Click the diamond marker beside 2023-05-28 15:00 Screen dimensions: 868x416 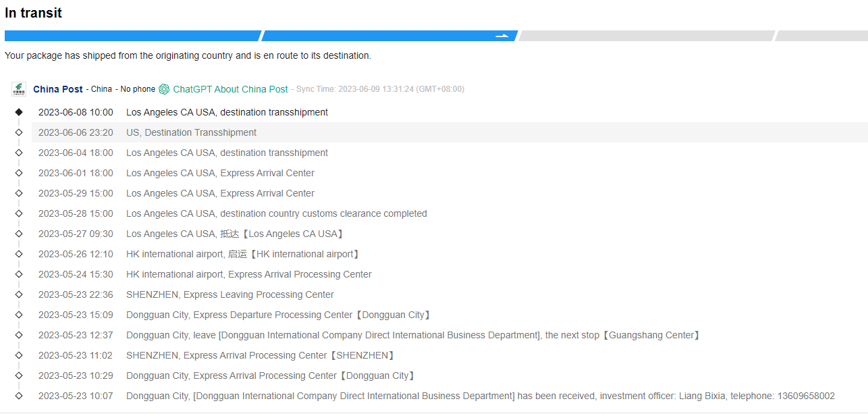tap(19, 213)
